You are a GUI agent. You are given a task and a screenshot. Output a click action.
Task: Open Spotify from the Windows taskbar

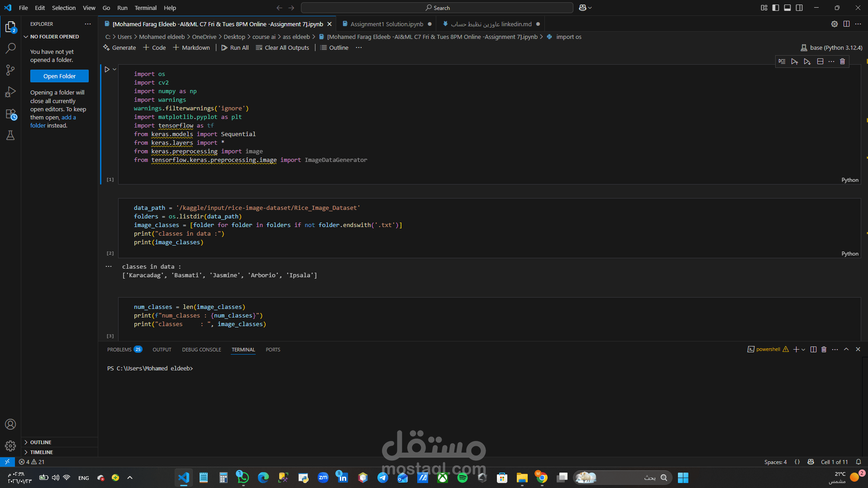click(x=462, y=478)
